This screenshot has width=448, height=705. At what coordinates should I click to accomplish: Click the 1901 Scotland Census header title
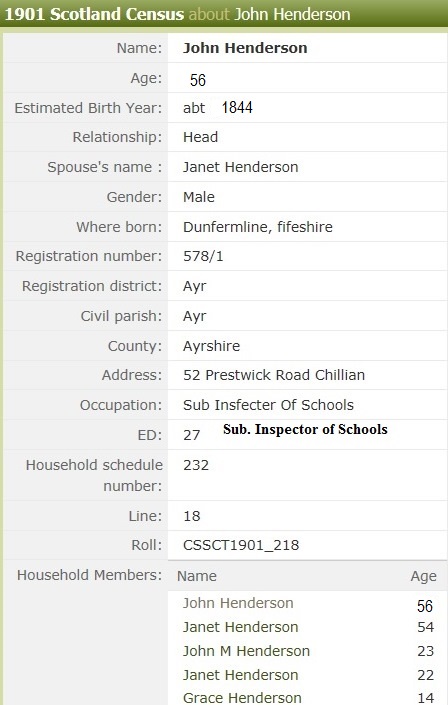coord(94,14)
